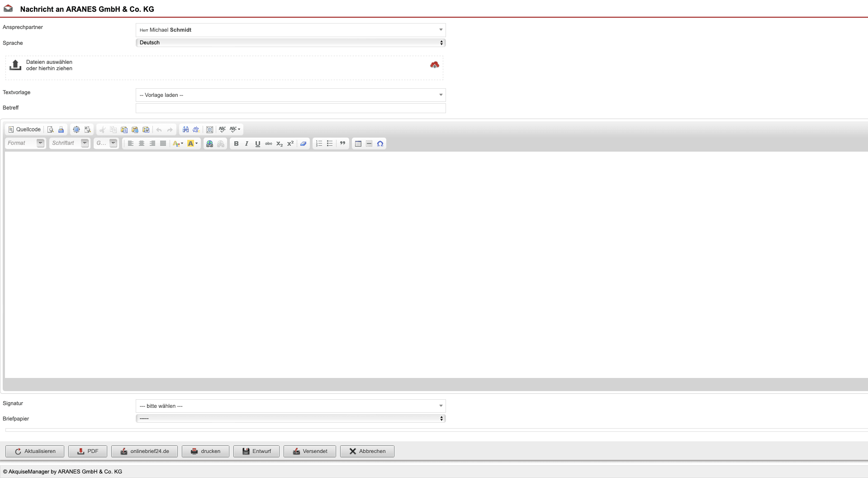The height and width of the screenshot is (478, 868).
Task: Insert a numbered list
Action: [x=319, y=143]
